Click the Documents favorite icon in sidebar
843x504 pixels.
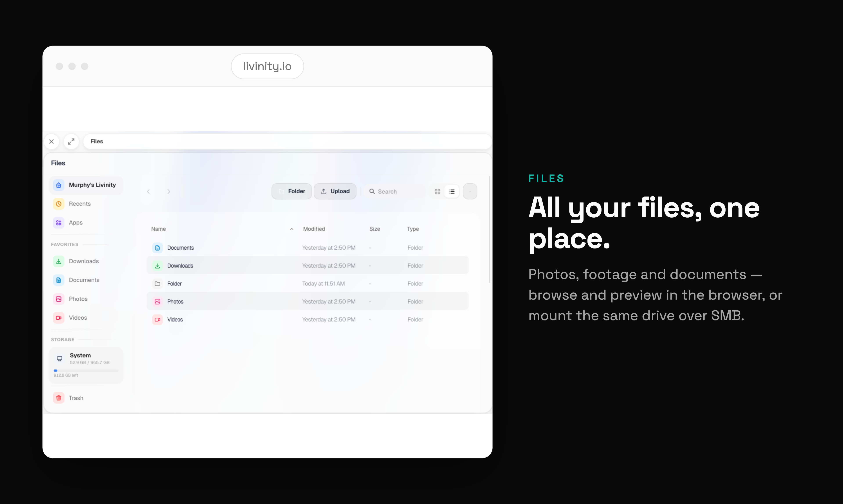(x=59, y=280)
